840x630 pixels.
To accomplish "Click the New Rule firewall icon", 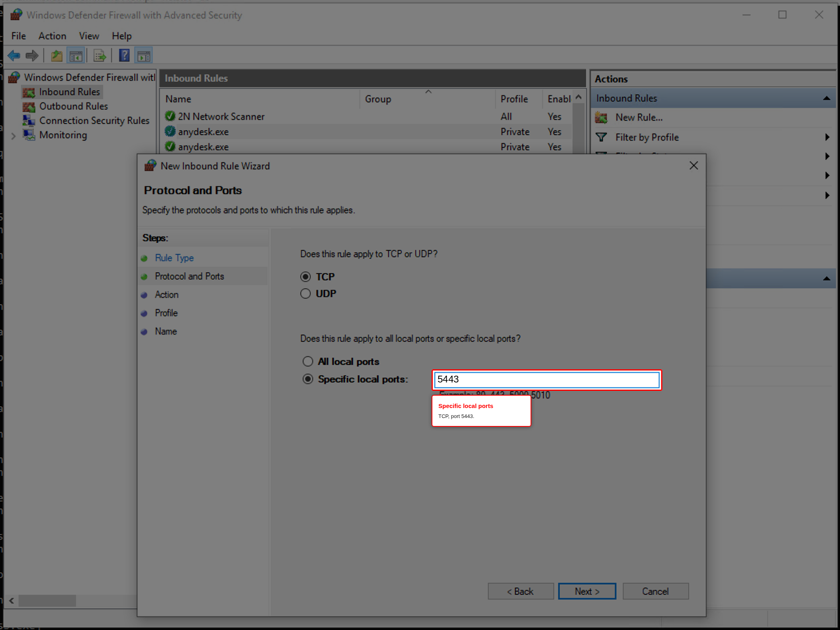I will click(601, 117).
